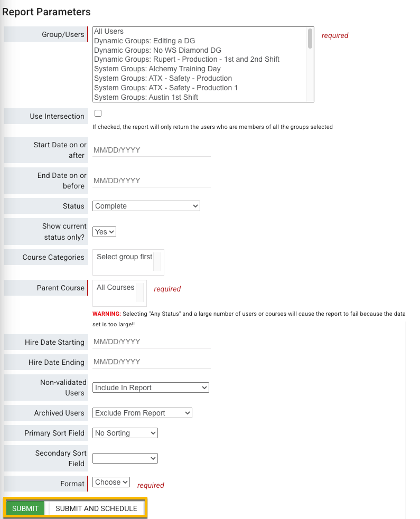Select Rupert - Production - 1st and 2nd Shift
The image size is (420, 519).
[x=186, y=59]
